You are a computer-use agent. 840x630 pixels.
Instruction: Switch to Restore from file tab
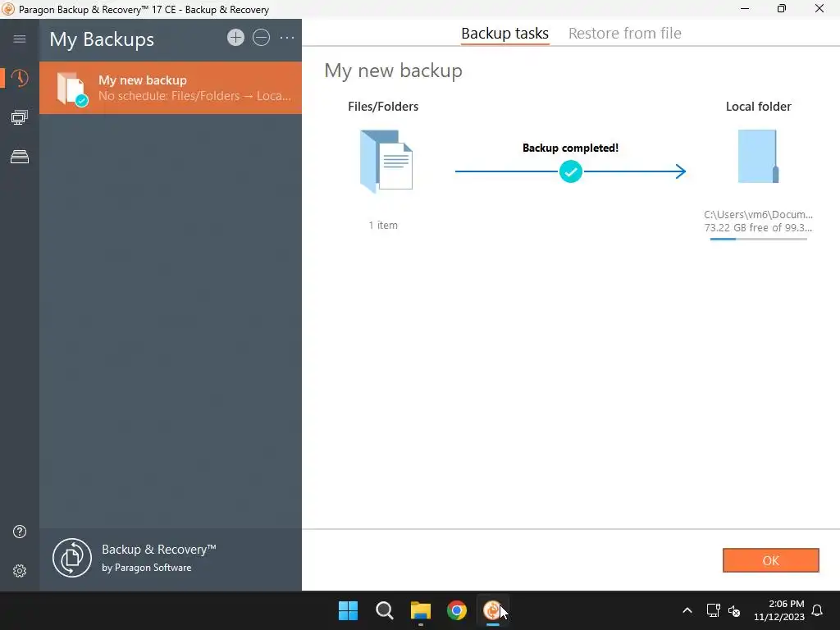[x=624, y=33]
